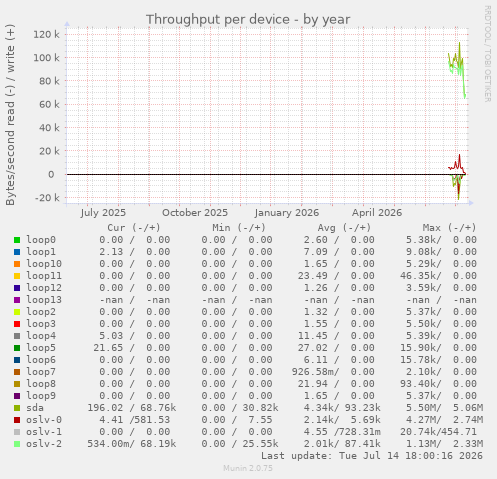This screenshot has width=497, height=479.
Task: Select the sda legend label
Action: click(35, 408)
